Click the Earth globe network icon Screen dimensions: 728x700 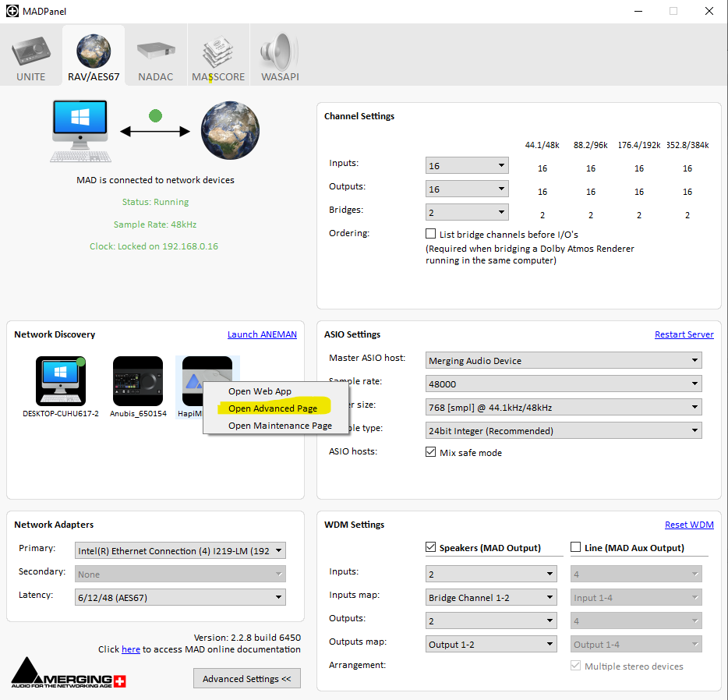[x=230, y=133]
